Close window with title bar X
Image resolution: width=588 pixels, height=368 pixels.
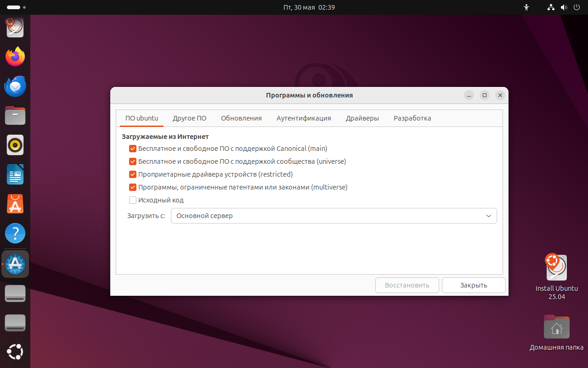coord(500,95)
